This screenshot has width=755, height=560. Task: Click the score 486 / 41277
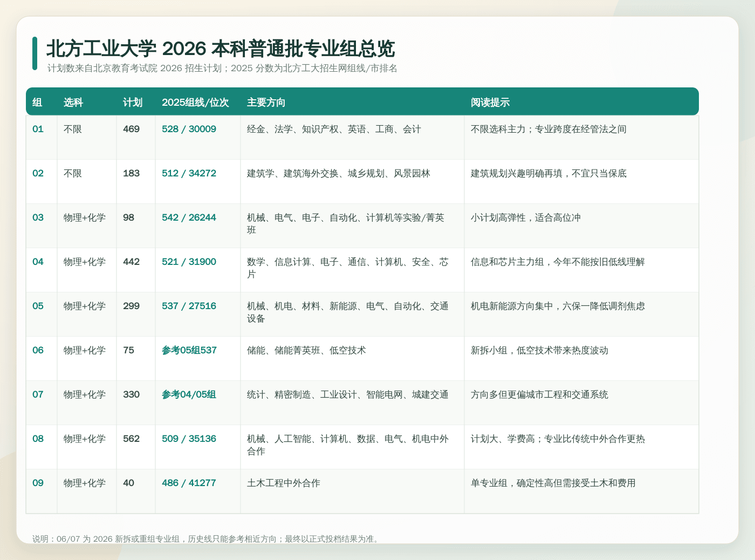point(189,483)
